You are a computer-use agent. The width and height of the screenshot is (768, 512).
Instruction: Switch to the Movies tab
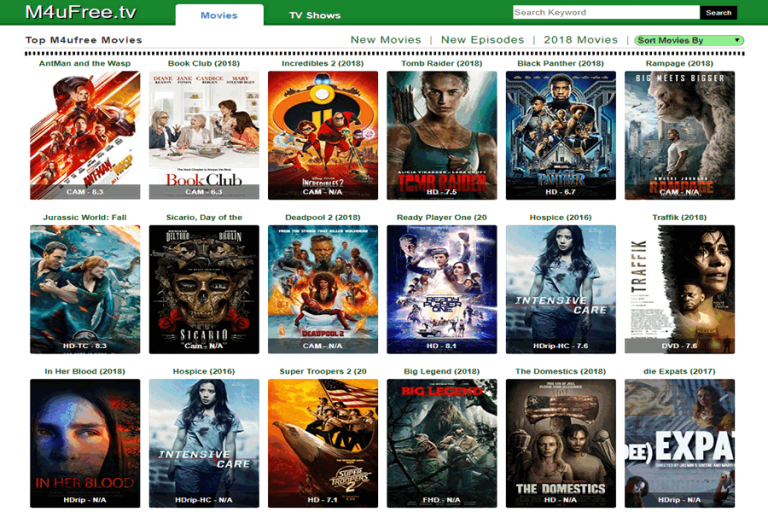[219, 15]
